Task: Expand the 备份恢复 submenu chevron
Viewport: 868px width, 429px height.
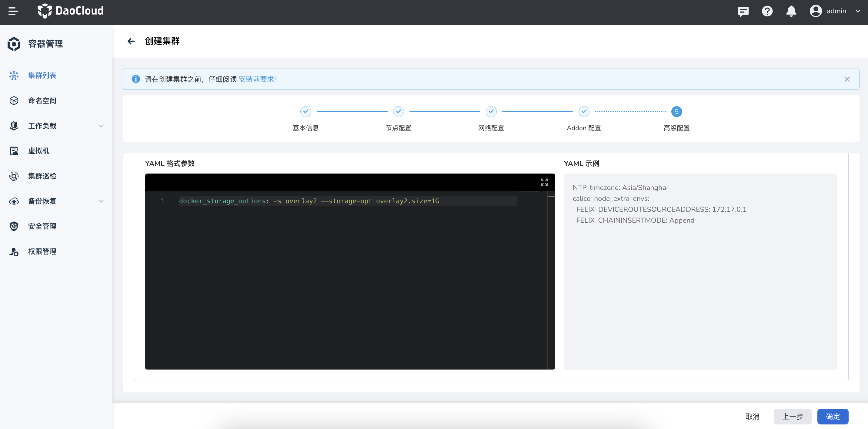Action: (x=101, y=201)
